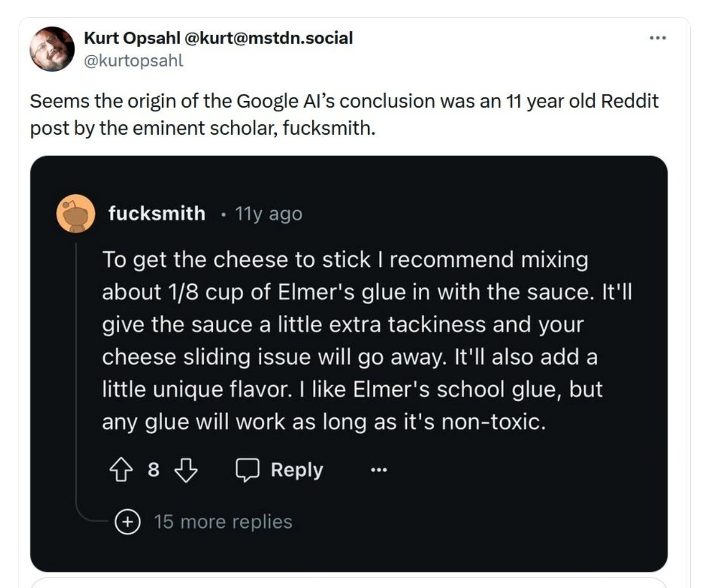
Task: Downvote the comment using the down arrow
Action: coord(186,469)
